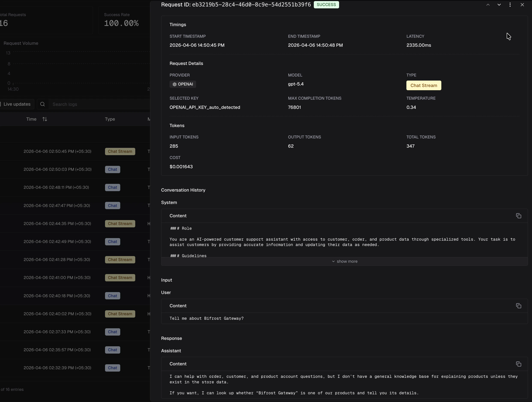Screen dimensions: 532x402
Task: Click the search magnifier icon
Action: [x=43, y=104]
